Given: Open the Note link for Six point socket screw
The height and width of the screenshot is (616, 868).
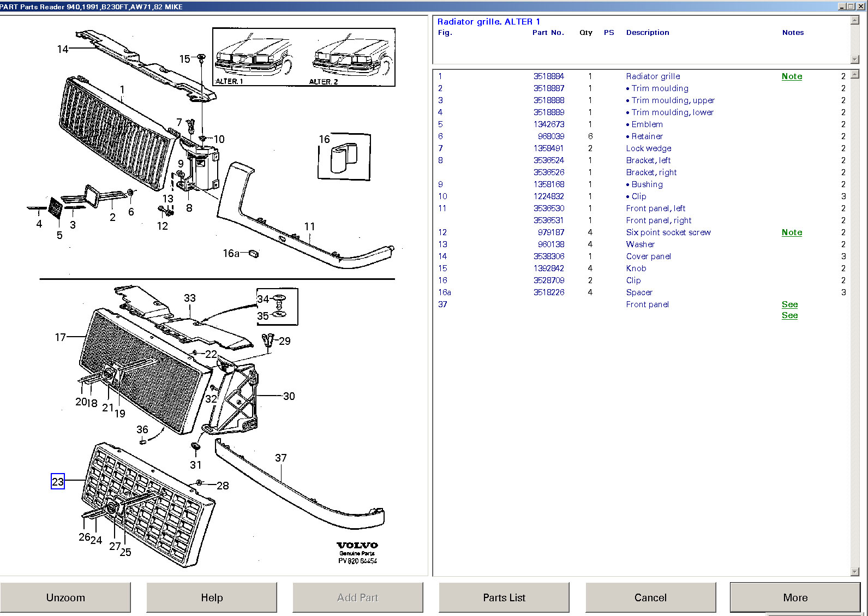Looking at the screenshot, I should point(792,232).
